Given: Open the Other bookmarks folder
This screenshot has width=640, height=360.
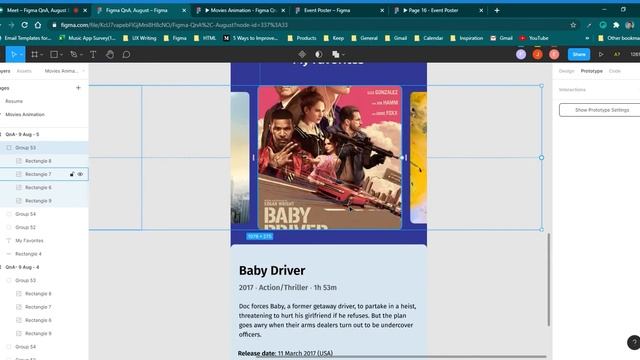Looking at the screenshot, I should (x=618, y=38).
